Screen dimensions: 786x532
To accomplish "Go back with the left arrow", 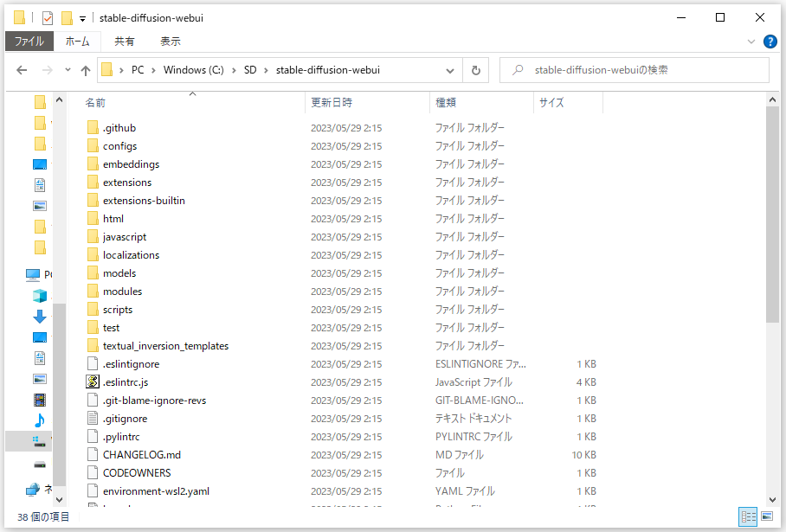I will 22,70.
